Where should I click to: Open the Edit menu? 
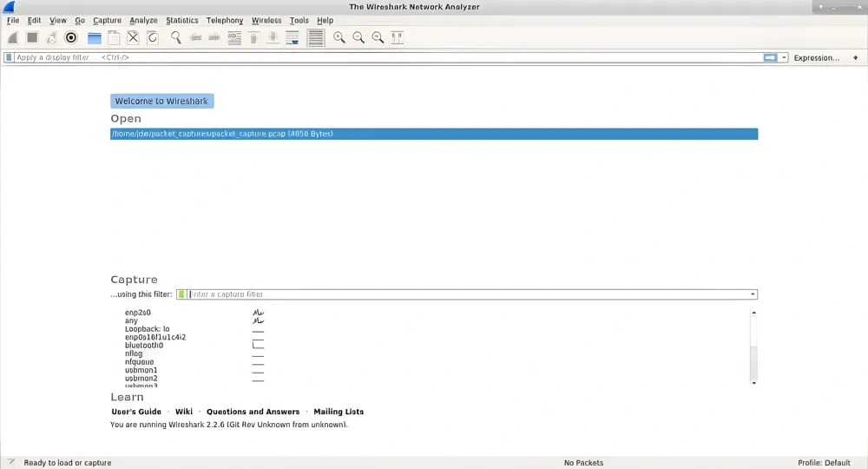click(x=35, y=21)
